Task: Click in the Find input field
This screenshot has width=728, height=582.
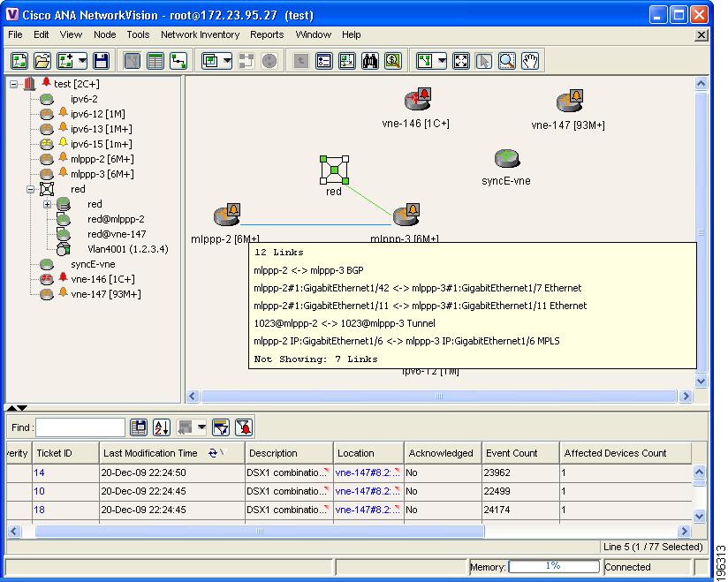Action: click(80, 427)
